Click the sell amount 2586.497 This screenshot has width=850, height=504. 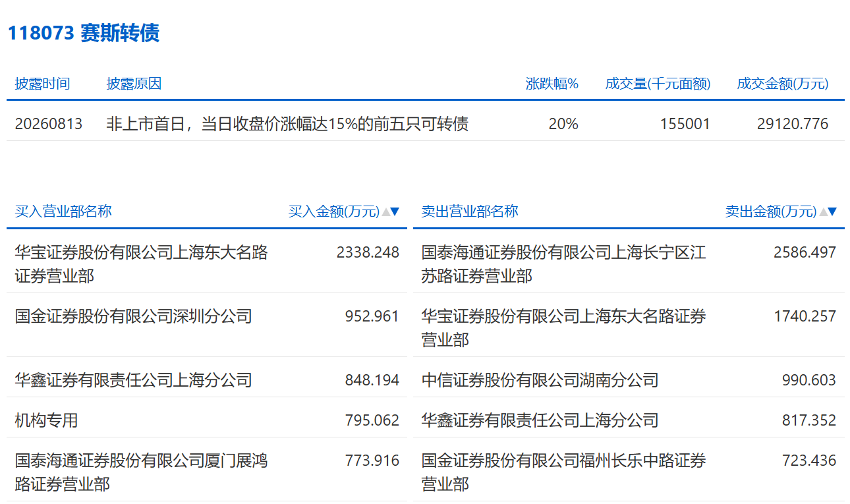coord(805,252)
